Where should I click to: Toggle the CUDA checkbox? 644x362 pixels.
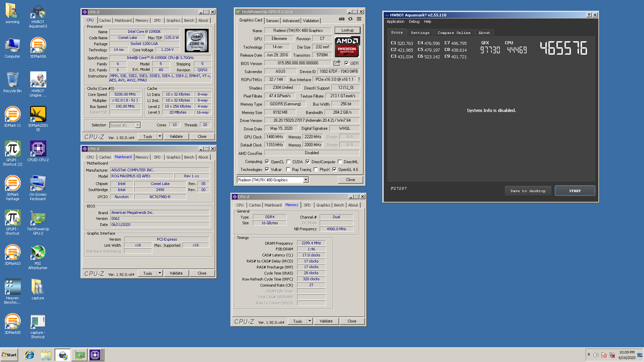[x=288, y=162]
